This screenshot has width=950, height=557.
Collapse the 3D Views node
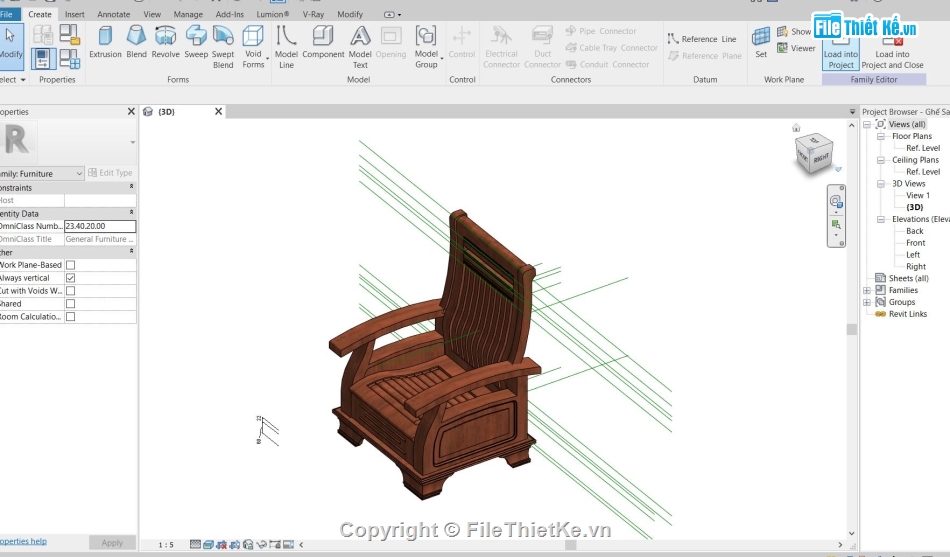pos(881,184)
